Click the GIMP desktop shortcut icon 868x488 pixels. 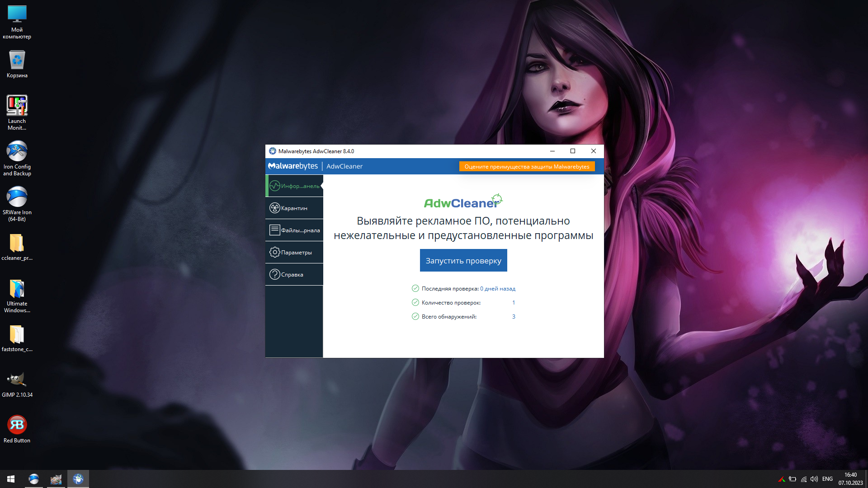tap(17, 379)
